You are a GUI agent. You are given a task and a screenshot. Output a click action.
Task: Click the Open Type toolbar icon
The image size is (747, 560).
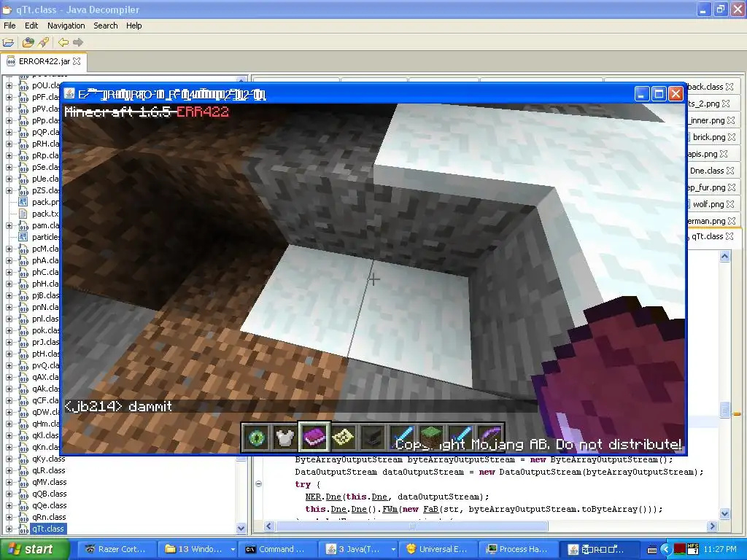(28, 42)
